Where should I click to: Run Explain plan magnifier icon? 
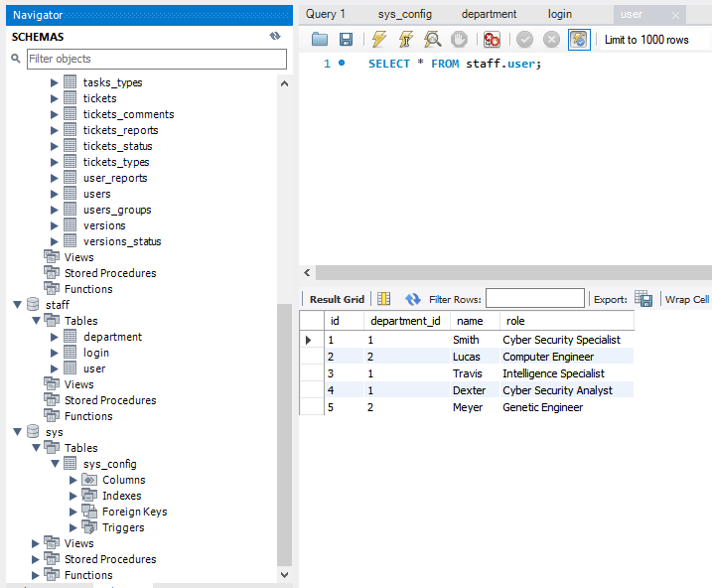click(x=433, y=40)
